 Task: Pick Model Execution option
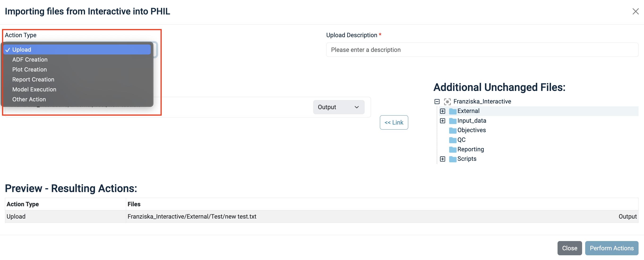[34, 90]
